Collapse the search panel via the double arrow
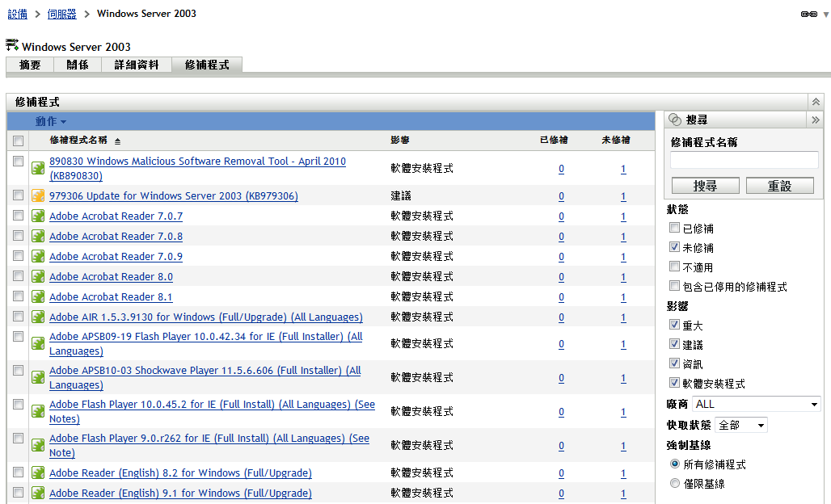Image resolution: width=831 pixels, height=504 pixels. (x=816, y=120)
